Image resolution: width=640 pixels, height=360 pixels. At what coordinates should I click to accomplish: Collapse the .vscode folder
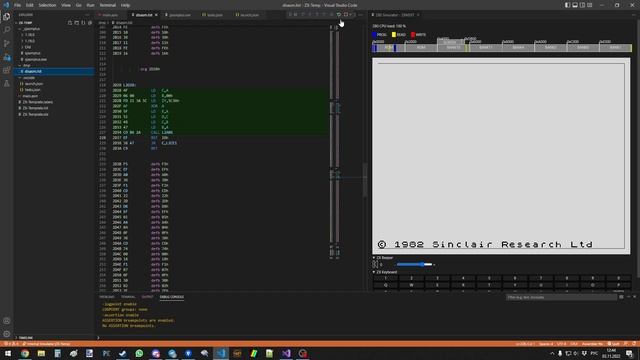click(x=29, y=78)
